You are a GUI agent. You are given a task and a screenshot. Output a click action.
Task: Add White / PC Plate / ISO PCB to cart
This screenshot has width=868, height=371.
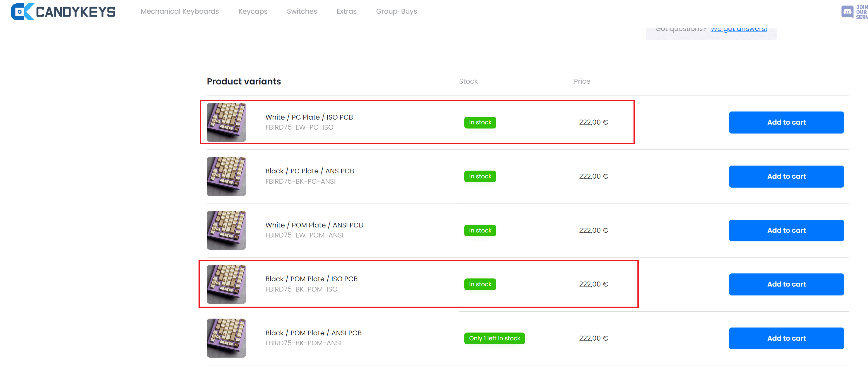coord(786,122)
